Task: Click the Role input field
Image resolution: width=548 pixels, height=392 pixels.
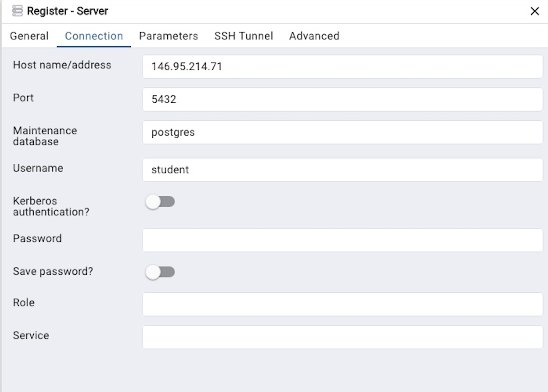Action: click(342, 304)
